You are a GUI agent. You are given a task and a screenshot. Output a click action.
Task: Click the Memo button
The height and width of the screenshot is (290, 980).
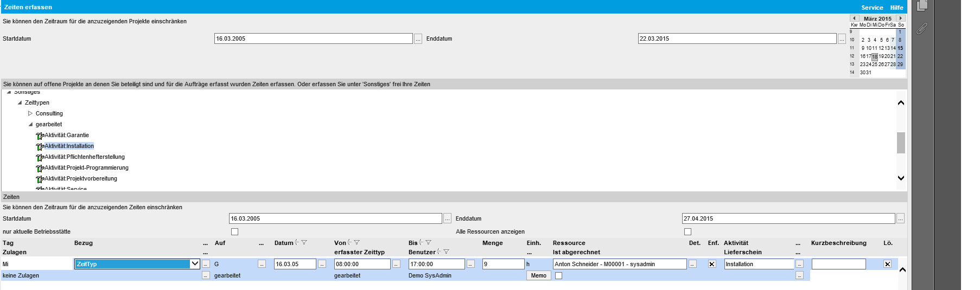pyautogui.click(x=538, y=276)
